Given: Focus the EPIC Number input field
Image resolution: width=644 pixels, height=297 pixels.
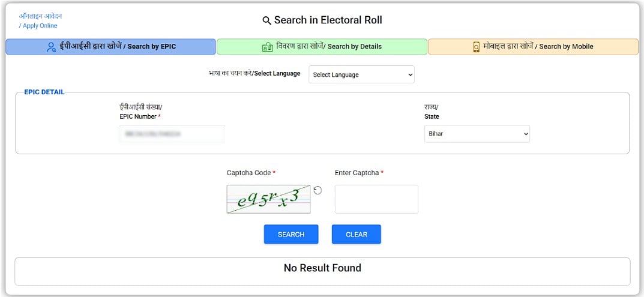Looking at the screenshot, I should tap(172, 134).
